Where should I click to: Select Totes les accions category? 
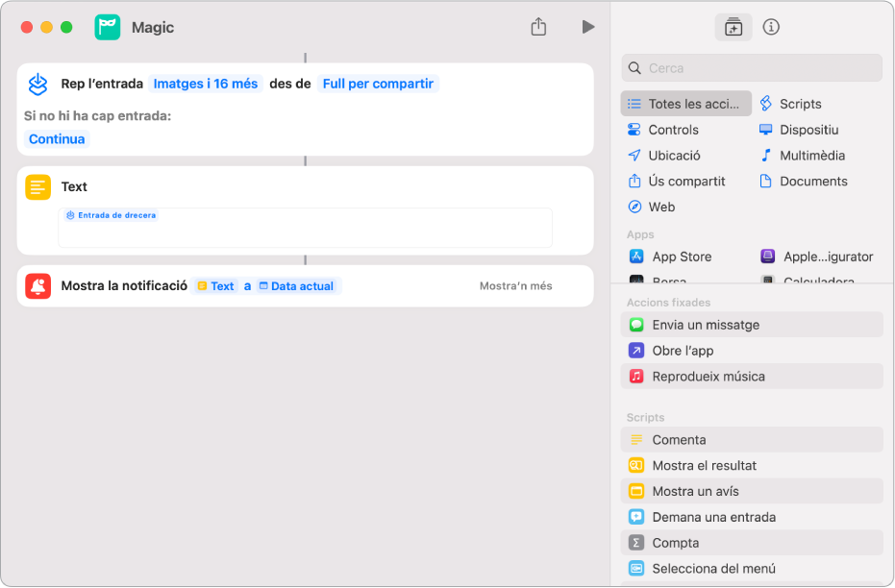[686, 104]
